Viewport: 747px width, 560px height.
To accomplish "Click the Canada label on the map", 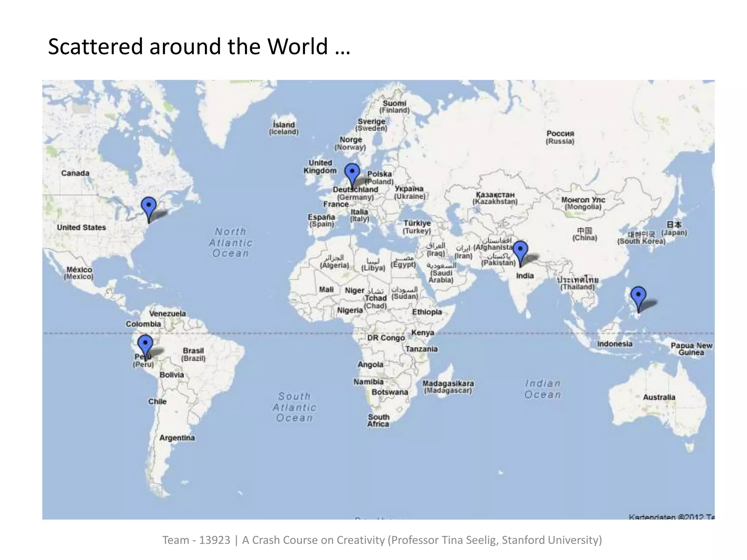I will [x=75, y=173].
